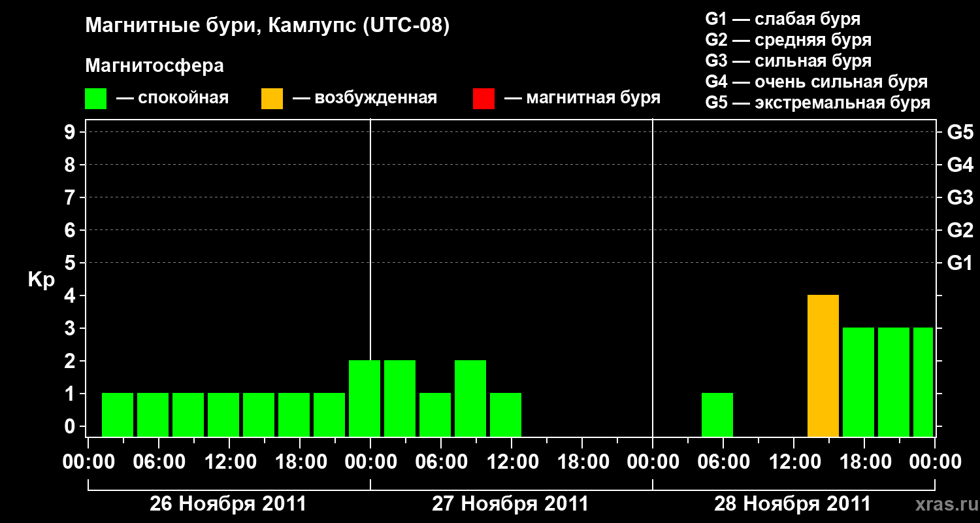Click the '— спокойная' legend label
This screenshot has height=523, width=980.
[172, 98]
